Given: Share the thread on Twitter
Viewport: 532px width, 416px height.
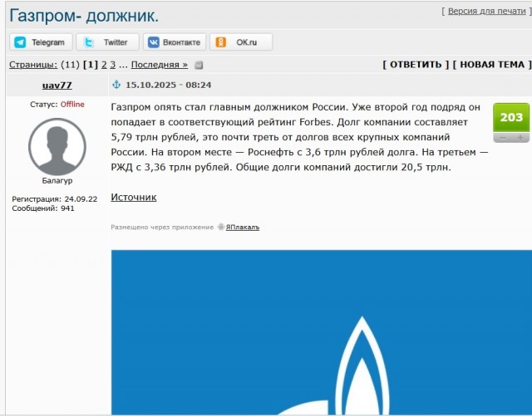Looking at the screenshot, I should [107, 42].
